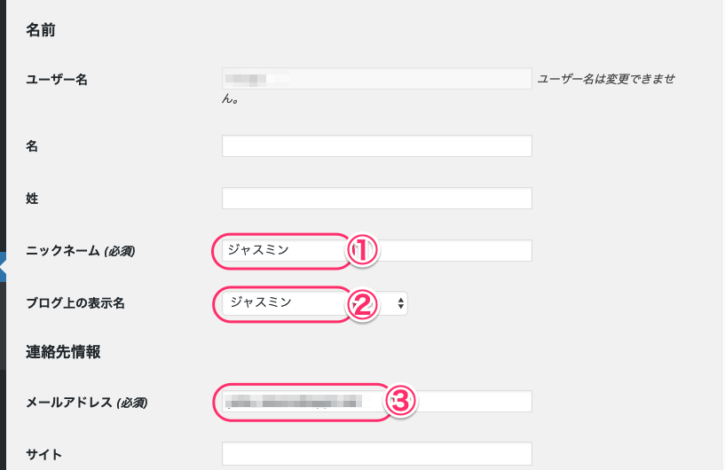Click the 姓 label text
725x470 pixels.
click(31, 199)
